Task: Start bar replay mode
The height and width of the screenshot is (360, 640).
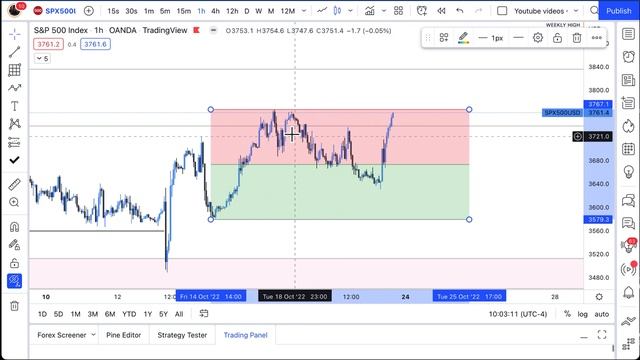Action: (441, 11)
